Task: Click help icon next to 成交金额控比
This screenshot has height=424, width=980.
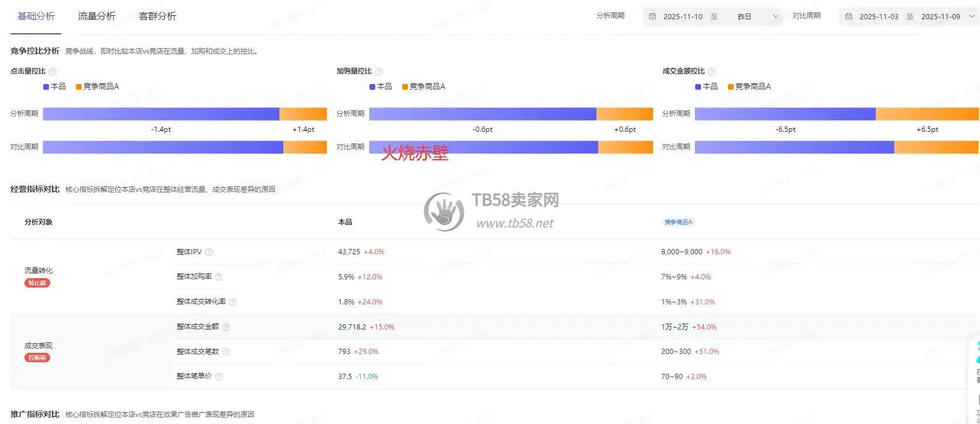Action: point(712,72)
